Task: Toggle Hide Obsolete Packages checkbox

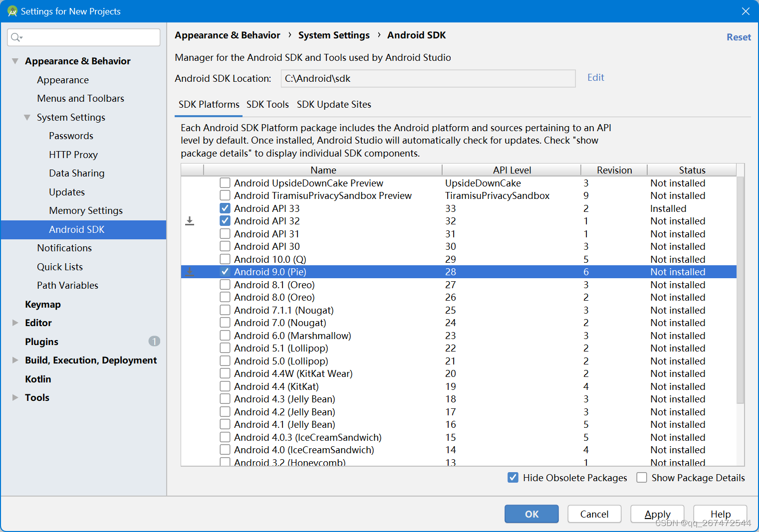Action: click(513, 478)
